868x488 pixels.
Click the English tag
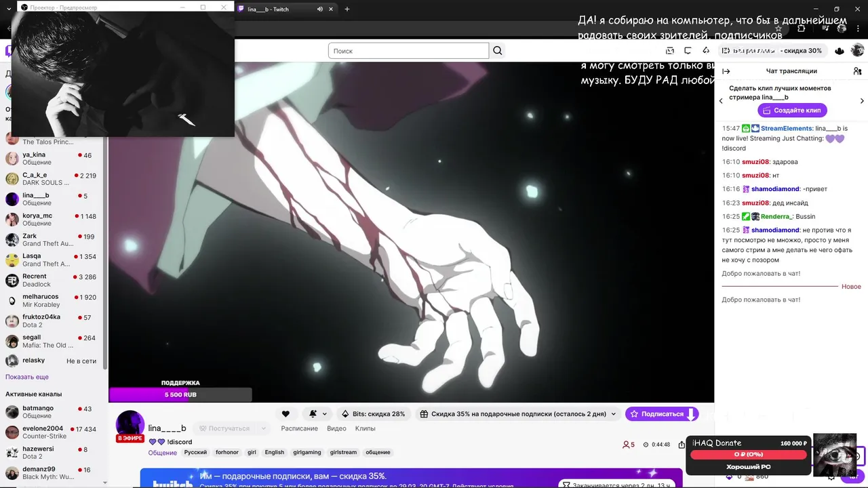tap(275, 452)
